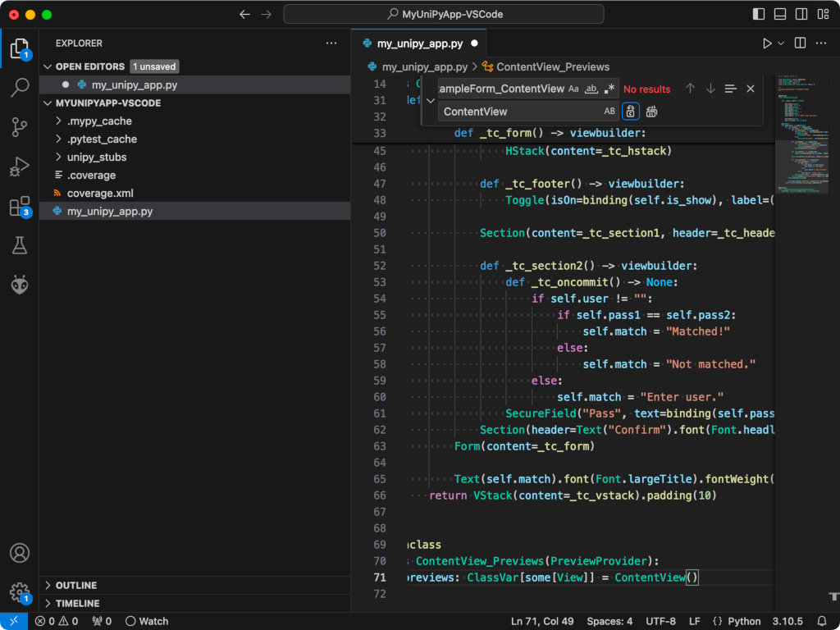This screenshot has height=630, width=840.
Task: Open the run button dropdown arrow
Action: [781, 43]
